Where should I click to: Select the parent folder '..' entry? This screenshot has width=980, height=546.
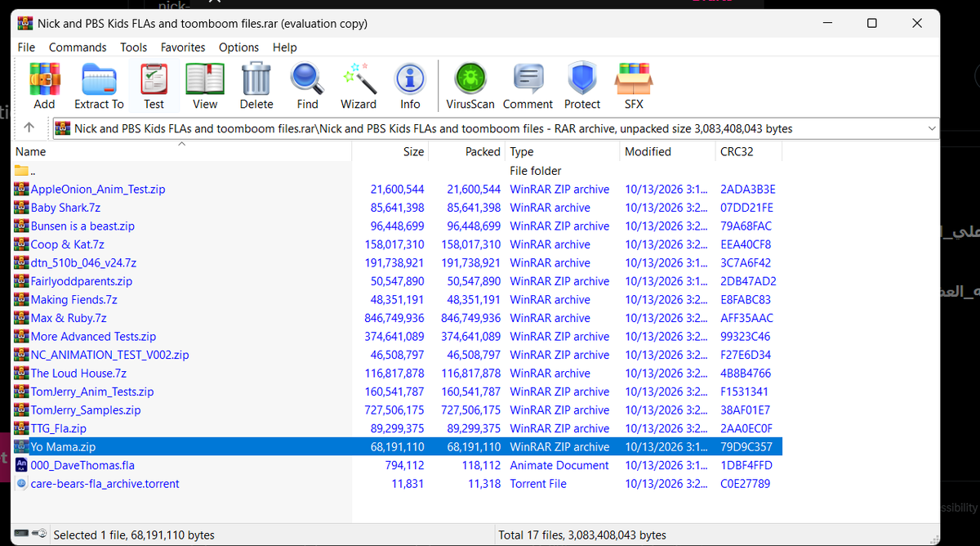398,171
